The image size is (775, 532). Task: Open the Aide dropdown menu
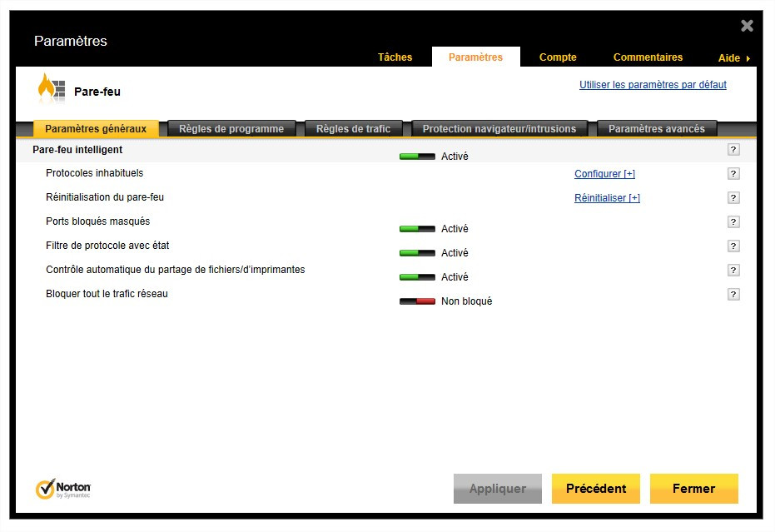tap(729, 57)
